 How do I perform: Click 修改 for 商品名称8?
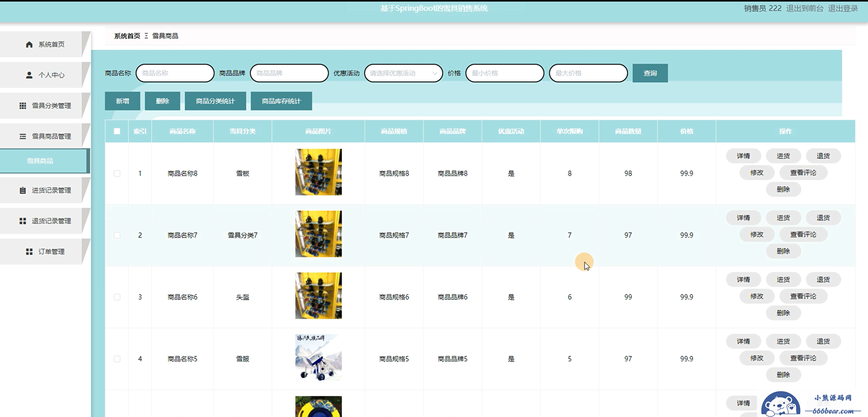pos(757,173)
